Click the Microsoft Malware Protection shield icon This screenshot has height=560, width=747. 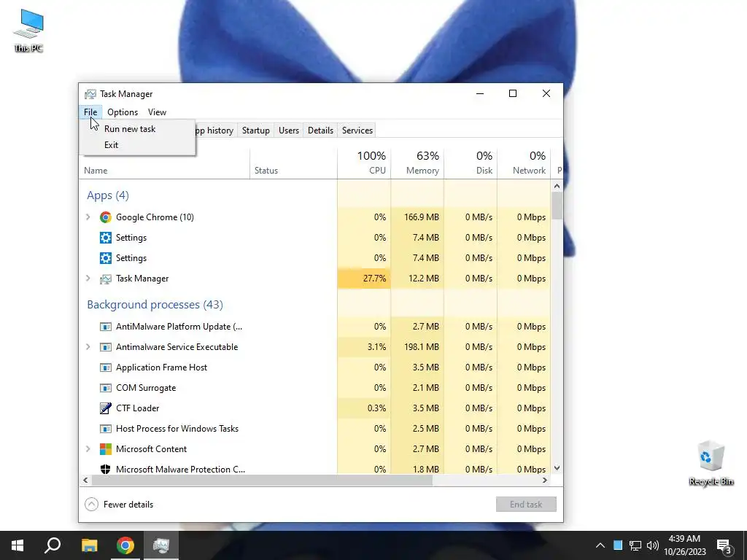[105, 469]
